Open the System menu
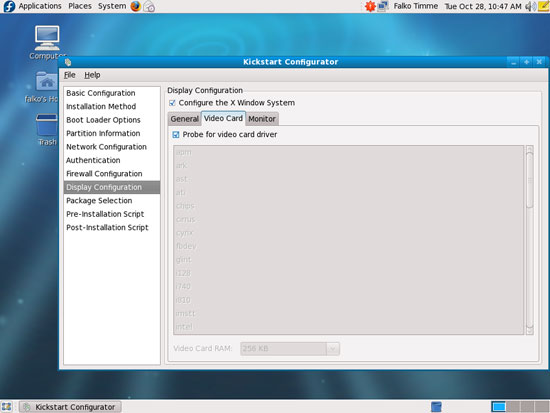Viewport: 550px width, 413px height. click(x=112, y=6)
